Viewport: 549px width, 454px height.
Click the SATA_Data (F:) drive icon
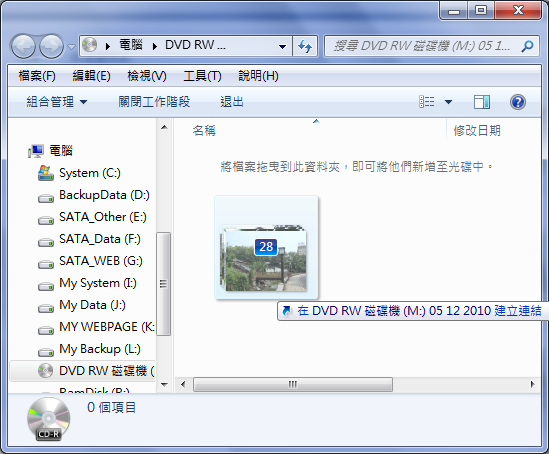46,243
